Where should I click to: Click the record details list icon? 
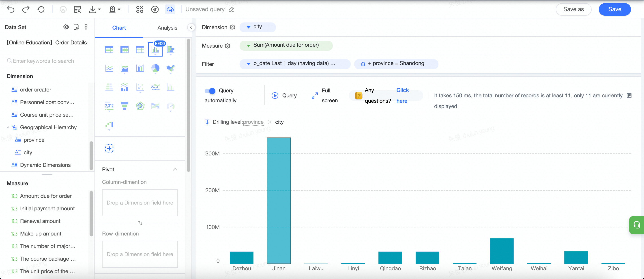click(x=629, y=95)
